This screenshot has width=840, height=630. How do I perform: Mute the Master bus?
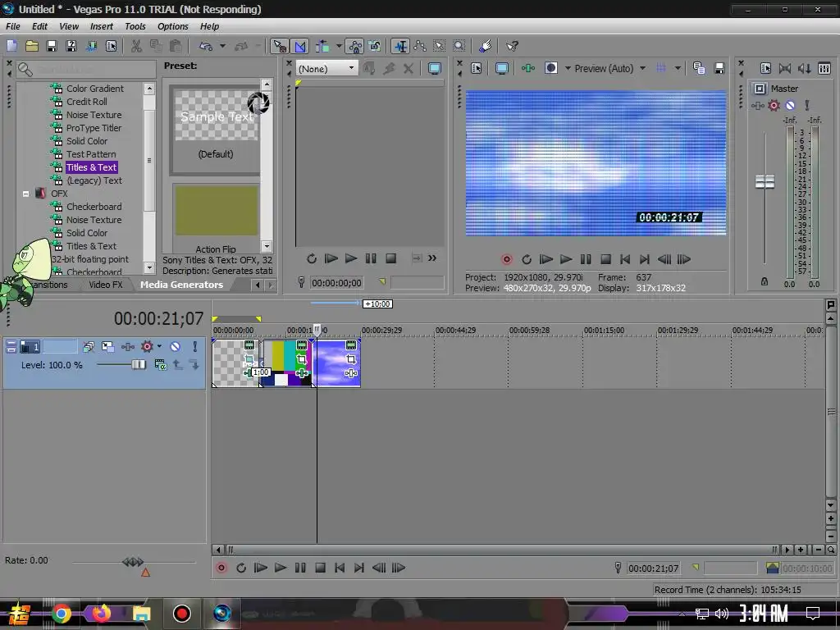tap(790, 106)
